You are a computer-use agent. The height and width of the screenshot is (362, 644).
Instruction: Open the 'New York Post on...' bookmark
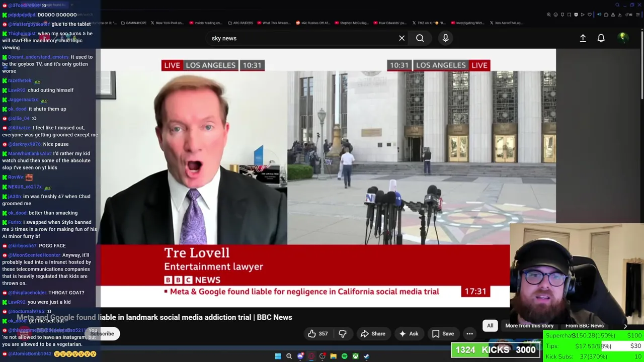tap(167, 23)
